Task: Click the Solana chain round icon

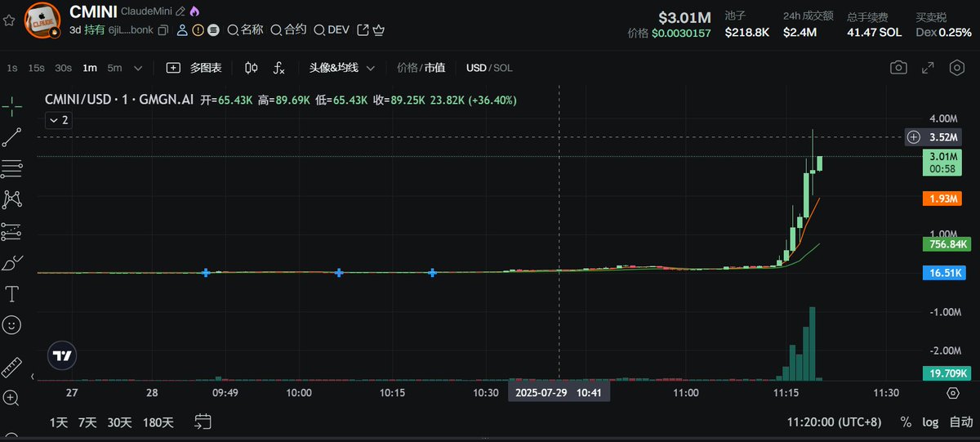Action: [213, 30]
